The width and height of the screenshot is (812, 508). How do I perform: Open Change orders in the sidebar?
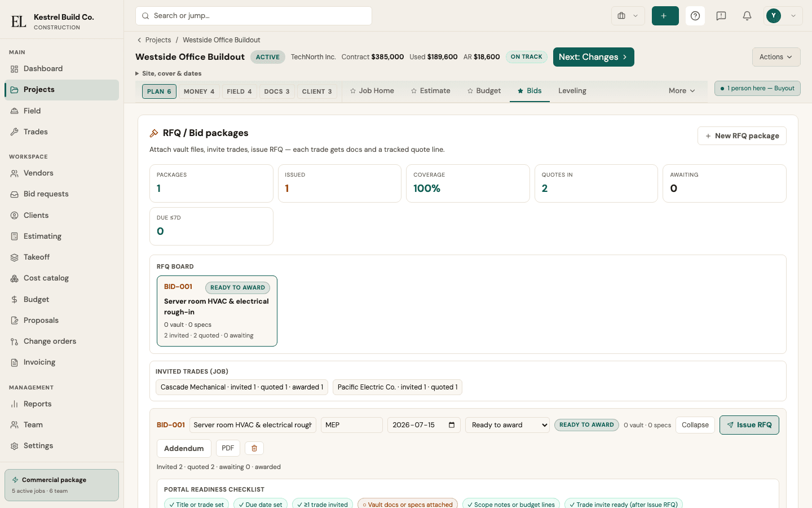click(61, 341)
